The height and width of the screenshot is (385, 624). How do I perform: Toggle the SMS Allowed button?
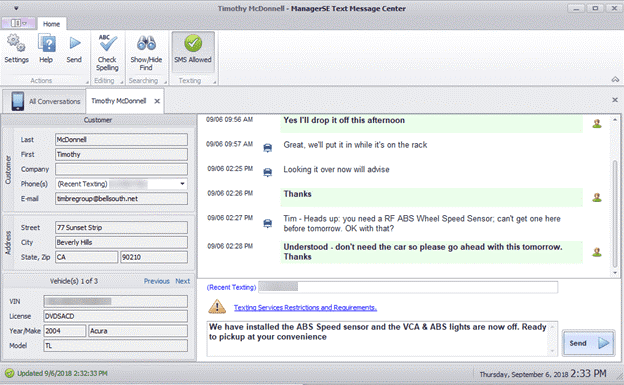(x=193, y=52)
